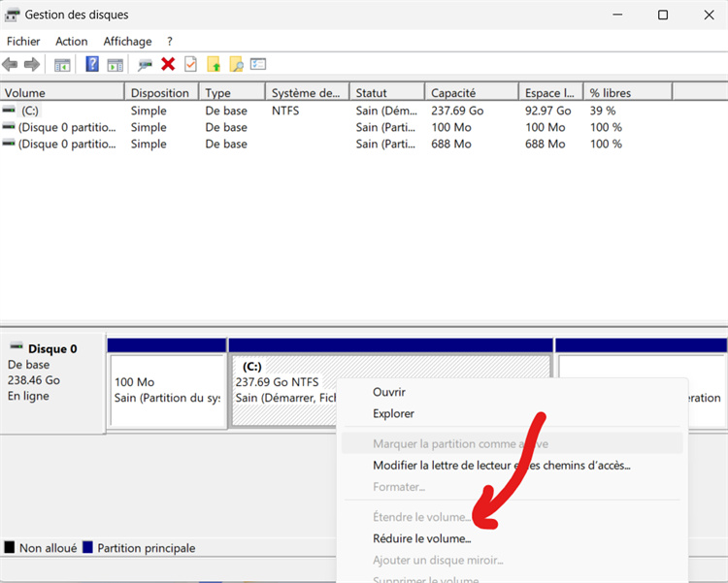Choose Ouvrir in the context menu
The image size is (728, 583).
[389, 392]
